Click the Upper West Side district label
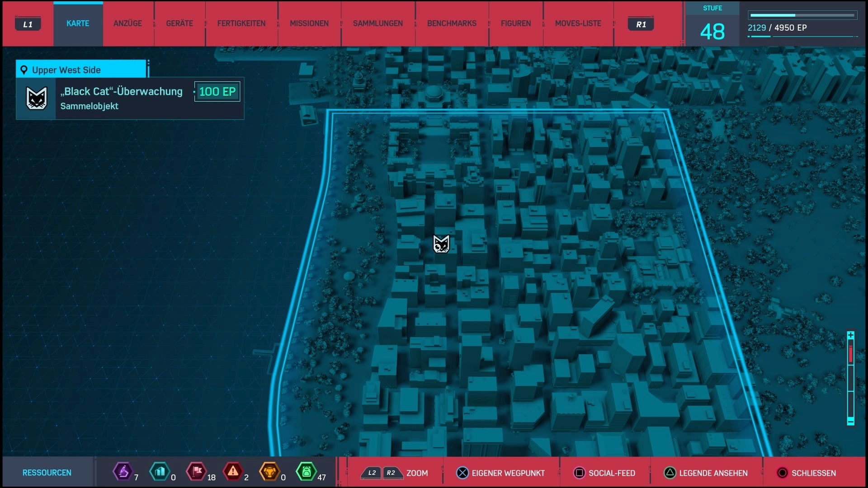This screenshot has height=488, width=868. [x=66, y=70]
